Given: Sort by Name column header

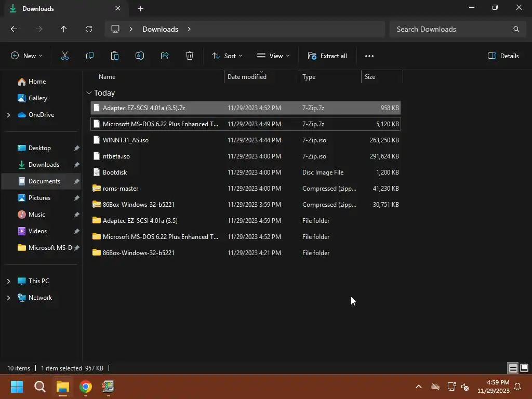Looking at the screenshot, I should tap(107, 77).
